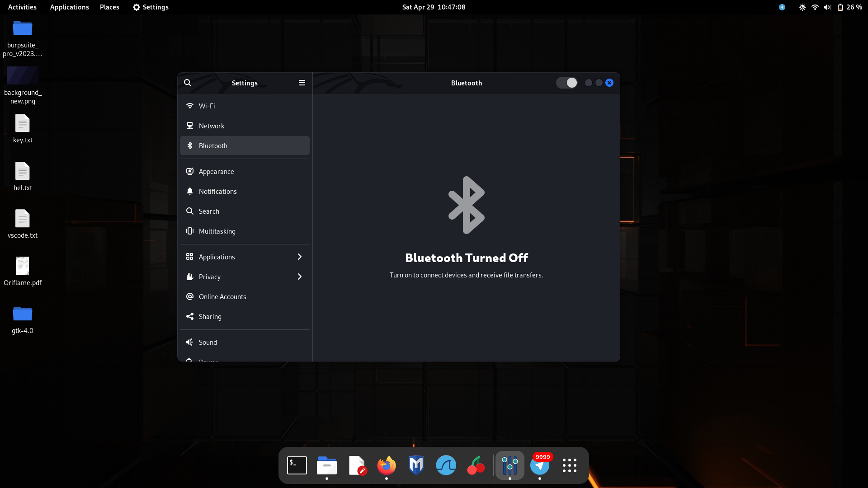Open Wireshark shark fin dock icon
Image resolution: width=868 pixels, height=488 pixels.
[x=446, y=465]
